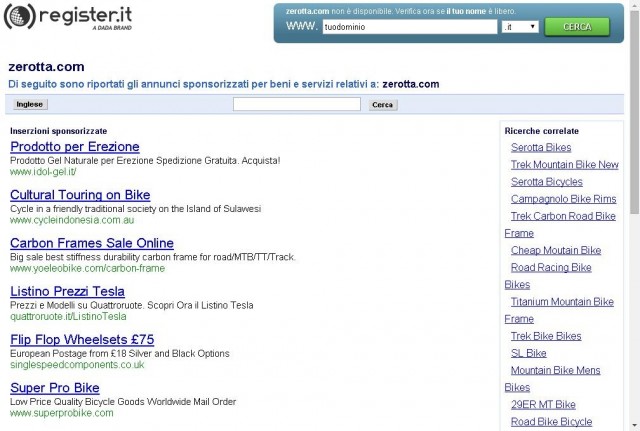Click the www.idol-gel.it/ URL
This screenshot has width=640, height=431.
43,172
